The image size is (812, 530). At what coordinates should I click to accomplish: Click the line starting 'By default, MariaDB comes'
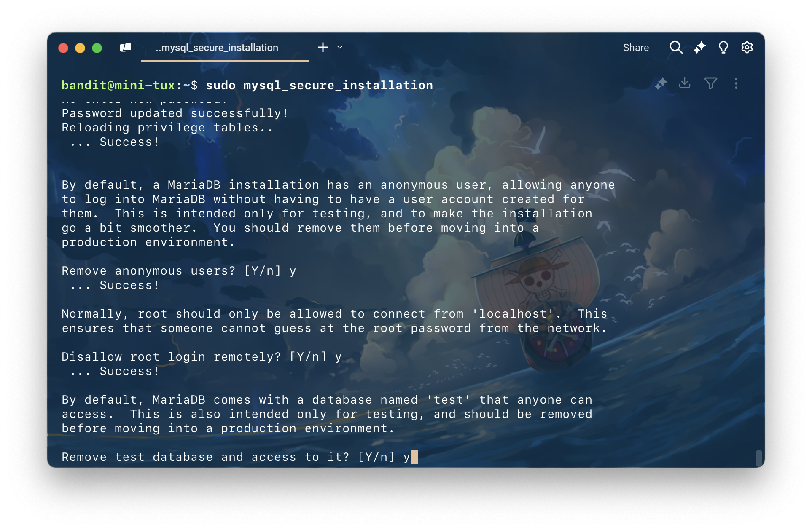(x=327, y=400)
